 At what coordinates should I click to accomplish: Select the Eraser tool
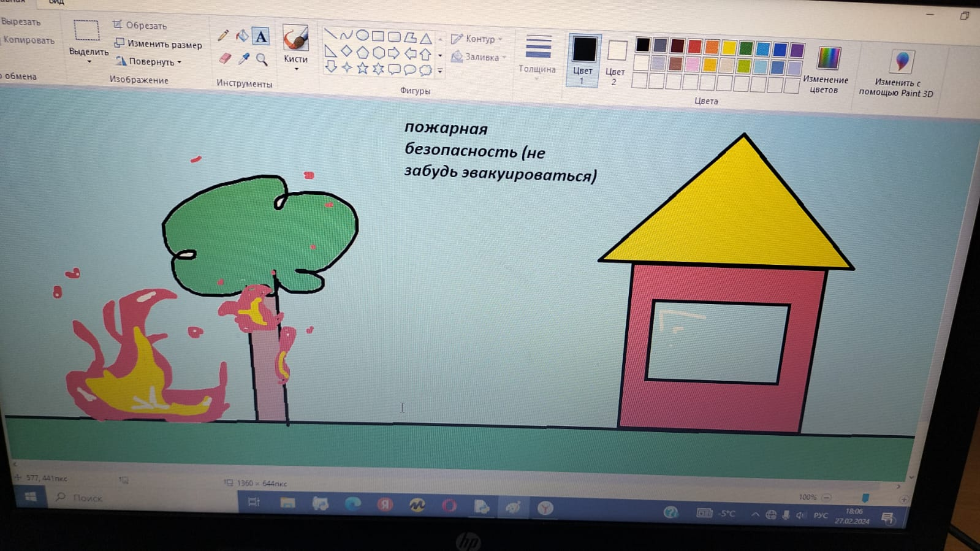[x=225, y=58]
